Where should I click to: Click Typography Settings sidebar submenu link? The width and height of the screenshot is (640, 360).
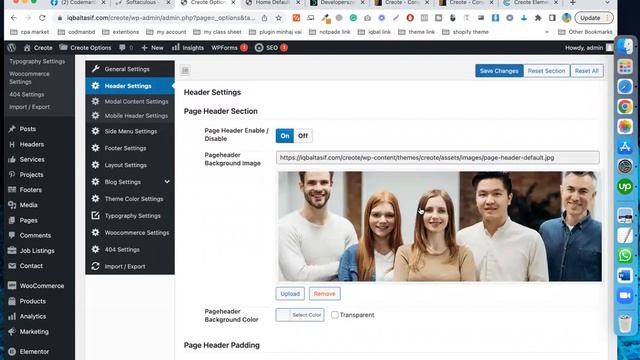(x=37, y=61)
